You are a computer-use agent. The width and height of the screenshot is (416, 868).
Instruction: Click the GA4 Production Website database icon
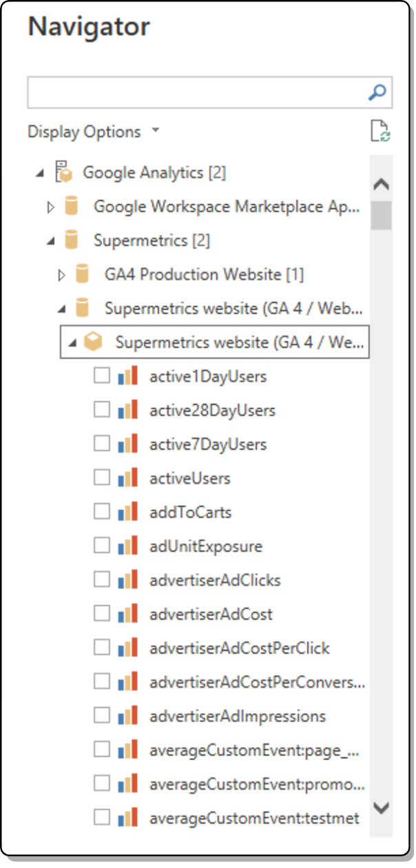82,274
